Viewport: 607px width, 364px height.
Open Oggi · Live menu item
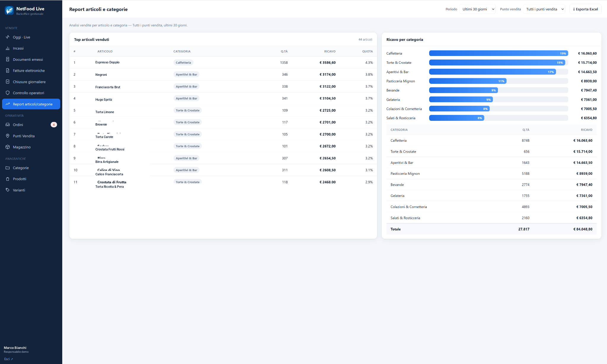(31, 37)
